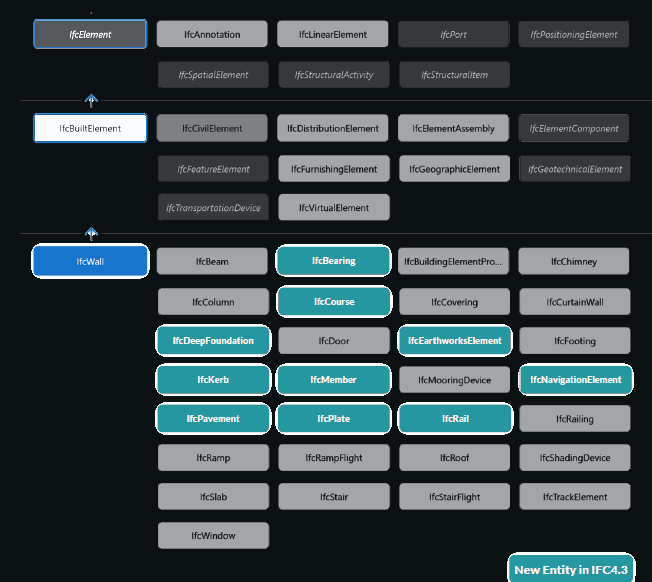Select the IfcRail entity
652x582 pixels.
(455, 418)
